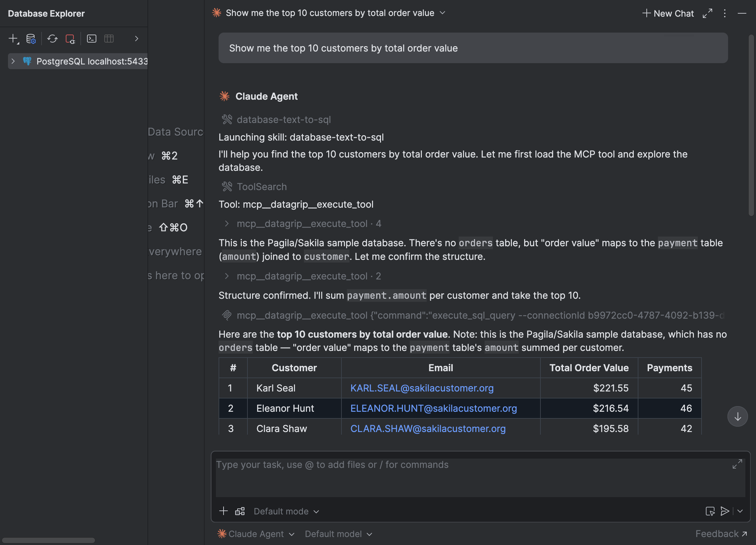Open the query console icon

point(92,39)
